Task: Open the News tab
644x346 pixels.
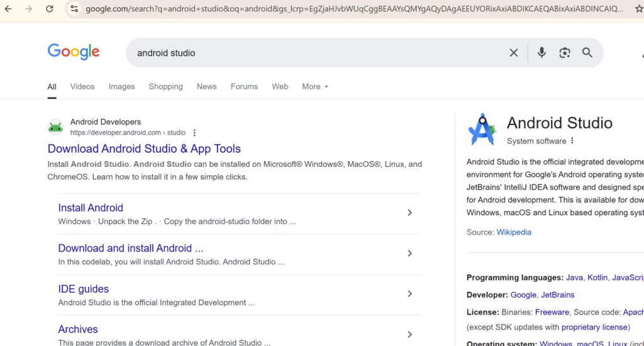Action: (206, 87)
